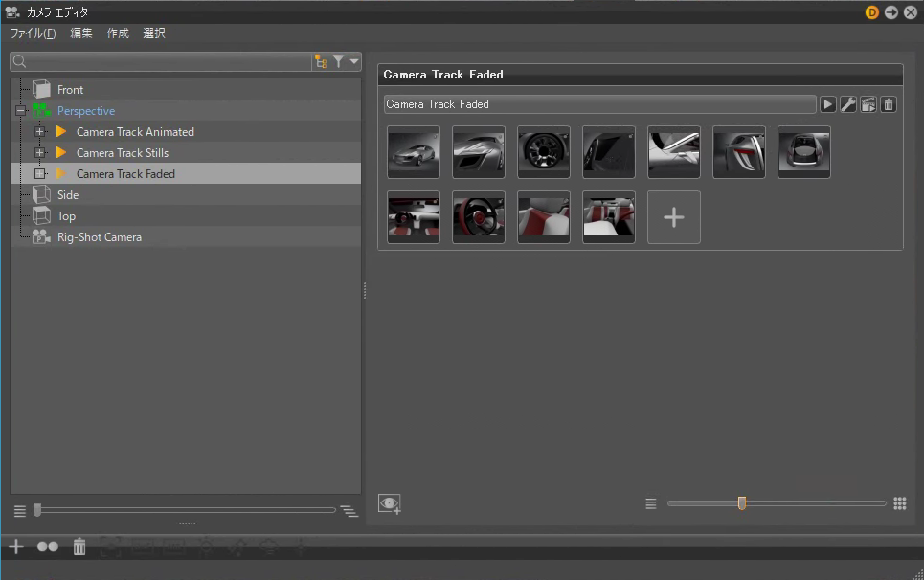Image resolution: width=924 pixels, height=580 pixels.
Task: Click the Front camera cube icon
Action: (41, 90)
